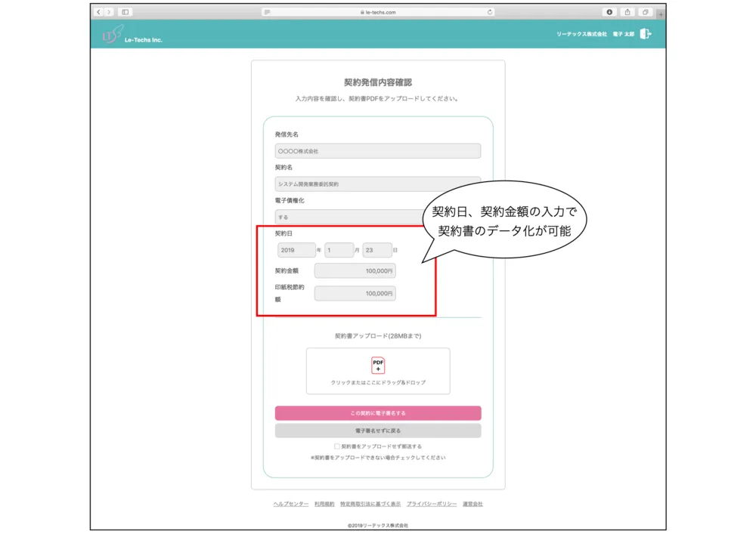Image resolution: width=756 pixels, height=534 pixels.
Task: Open the プライバシーポリシー footer link
Action: [432, 504]
